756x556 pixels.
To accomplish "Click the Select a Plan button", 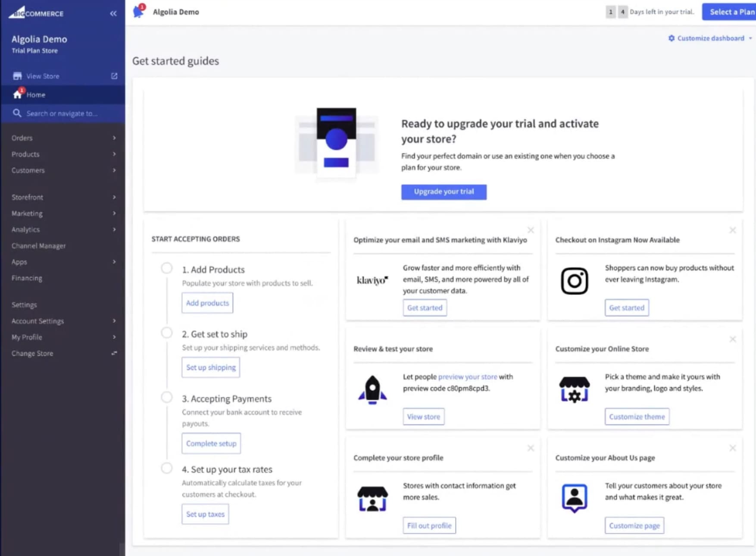I will pyautogui.click(x=729, y=12).
